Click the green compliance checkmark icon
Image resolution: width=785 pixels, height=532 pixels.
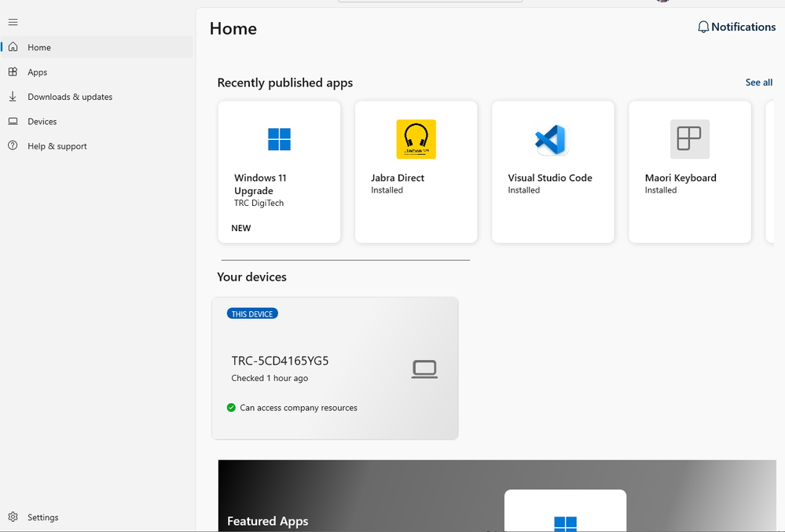tap(231, 407)
